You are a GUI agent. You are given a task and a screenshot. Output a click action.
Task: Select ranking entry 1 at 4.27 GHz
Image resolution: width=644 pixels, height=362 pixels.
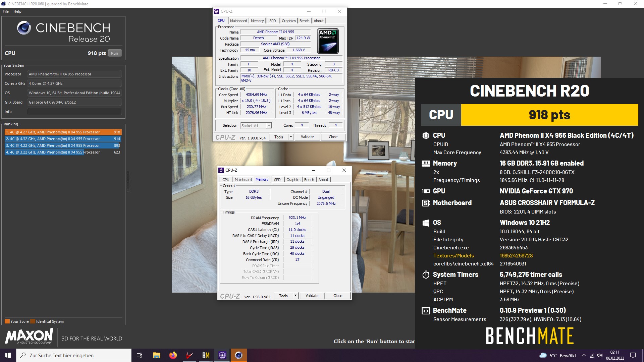tap(63, 132)
